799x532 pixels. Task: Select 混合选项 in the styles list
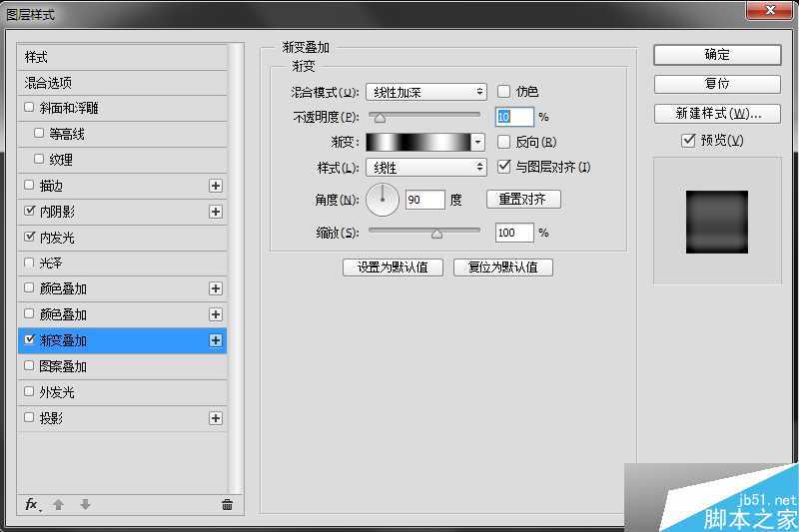(122, 83)
